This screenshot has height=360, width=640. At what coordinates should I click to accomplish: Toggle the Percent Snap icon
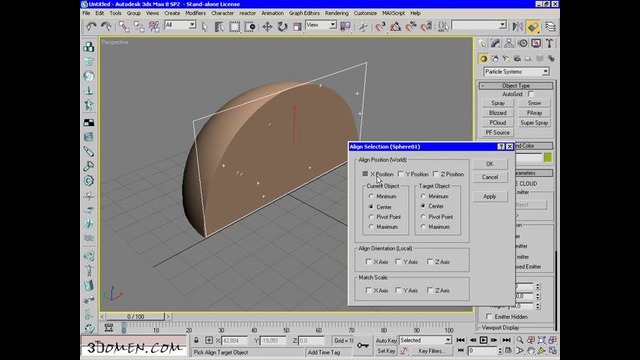tap(411, 27)
